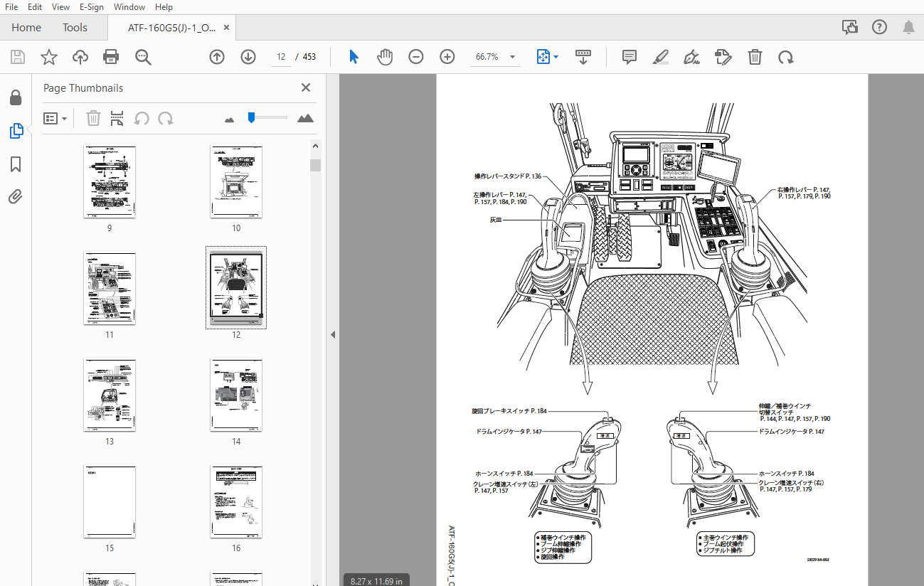This screenshot has height=586, width=924.
Task: Rotate the view with the circular arrow icon
Action: click(786, 57)
